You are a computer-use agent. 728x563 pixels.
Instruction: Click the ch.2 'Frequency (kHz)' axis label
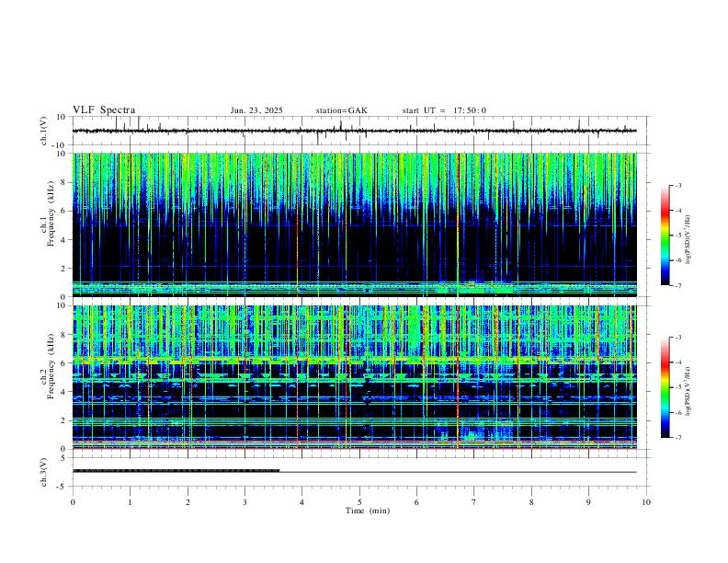pos(51,366)
